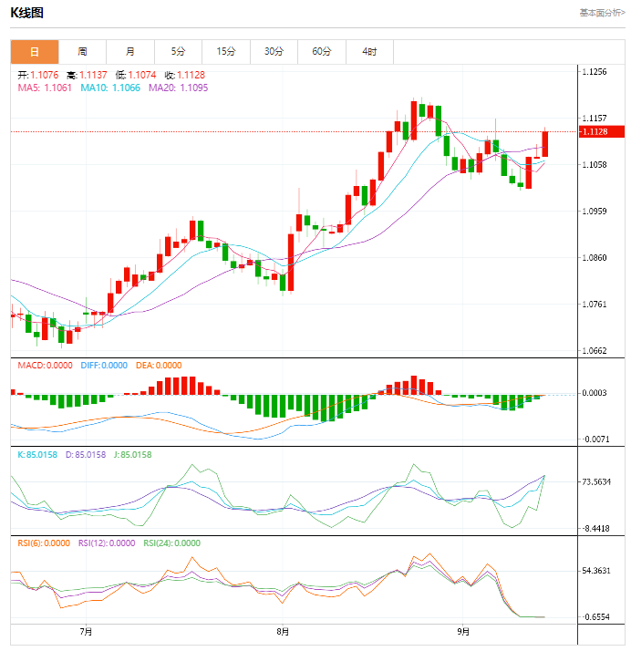Click the MA20: 1.1095 label

pyautogui.click(x=179, y=88)
